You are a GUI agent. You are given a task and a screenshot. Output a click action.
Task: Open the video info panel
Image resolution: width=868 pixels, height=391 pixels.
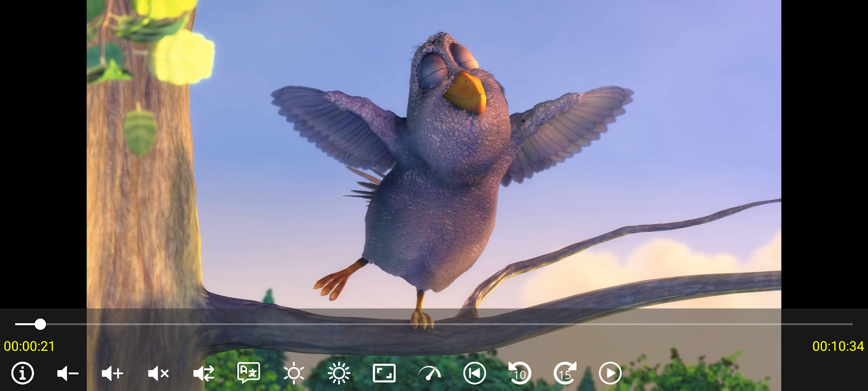point(22,373)
